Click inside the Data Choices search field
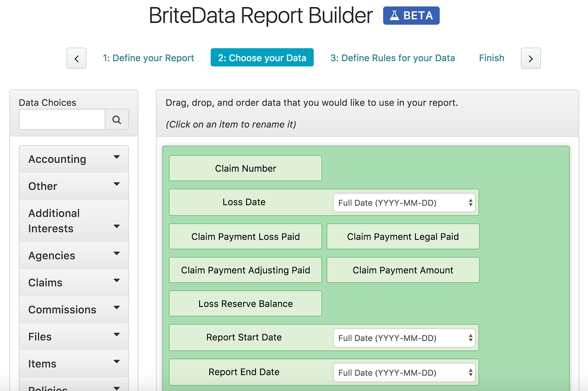Screen dimensions: 588x391 (62, 119)
